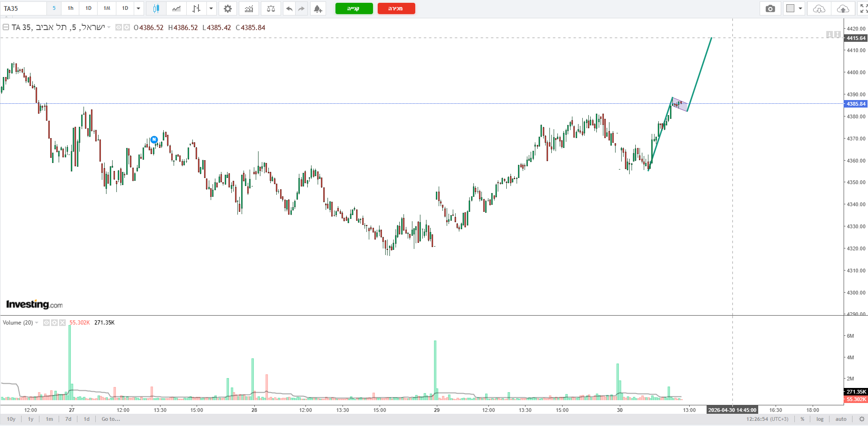Select the candlestick chart style icon
The height and width of the screenshot is (426, 868).
tap(156, 8)
